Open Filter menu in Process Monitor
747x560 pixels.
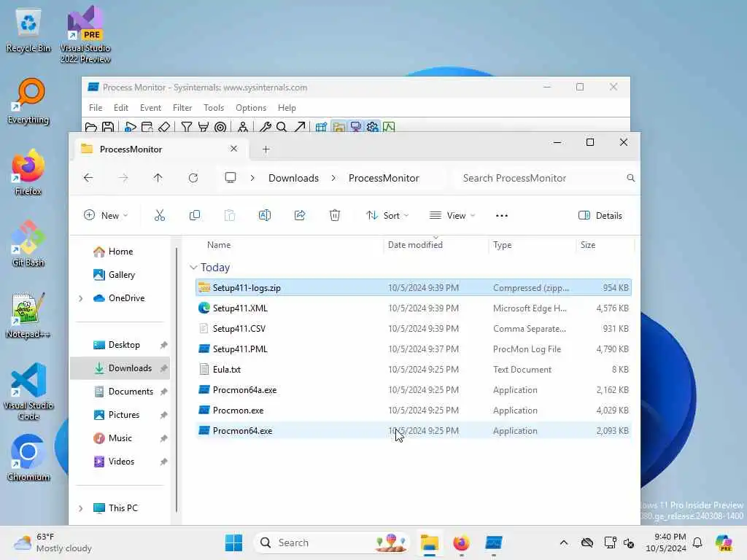pyautogui.click(x=182, y=108)
